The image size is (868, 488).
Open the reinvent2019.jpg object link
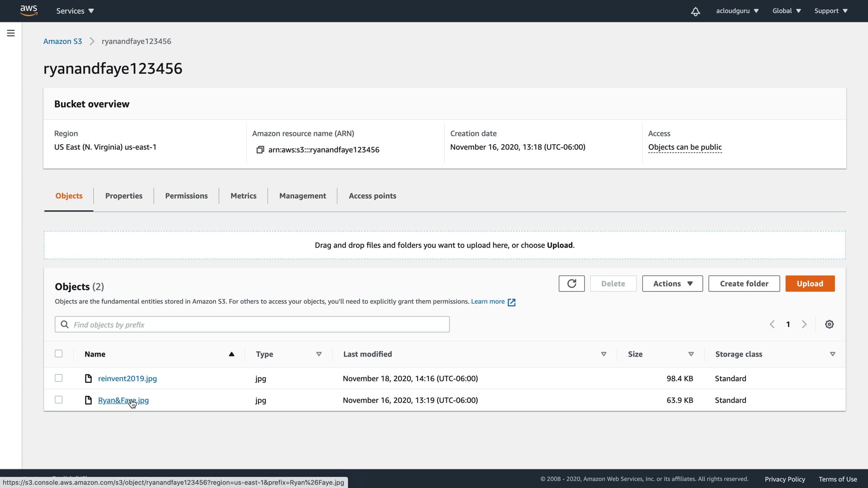point(127,379)
